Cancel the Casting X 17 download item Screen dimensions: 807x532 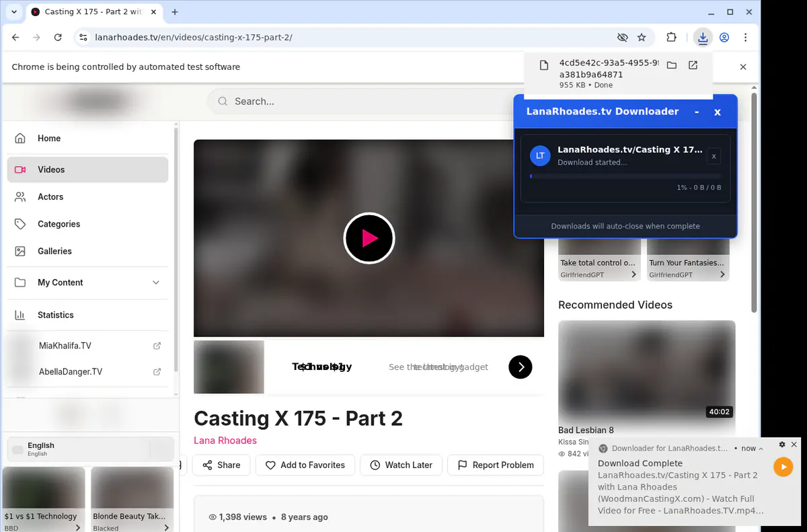714,156
